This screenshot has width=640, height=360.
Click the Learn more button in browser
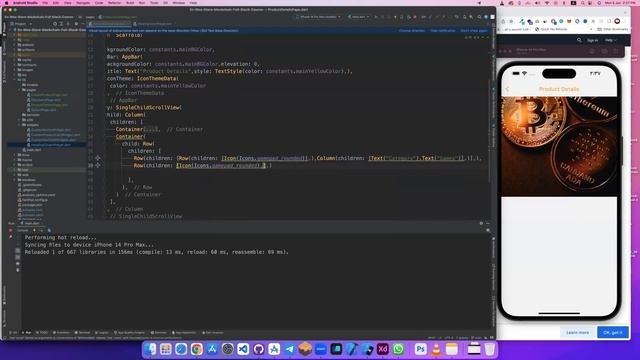tap(577, 332)
